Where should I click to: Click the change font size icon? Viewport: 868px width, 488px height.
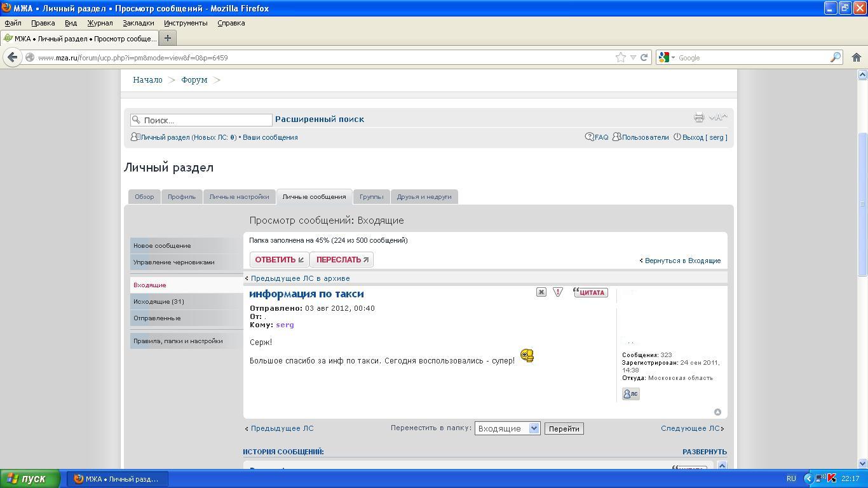tap(718, 118)
